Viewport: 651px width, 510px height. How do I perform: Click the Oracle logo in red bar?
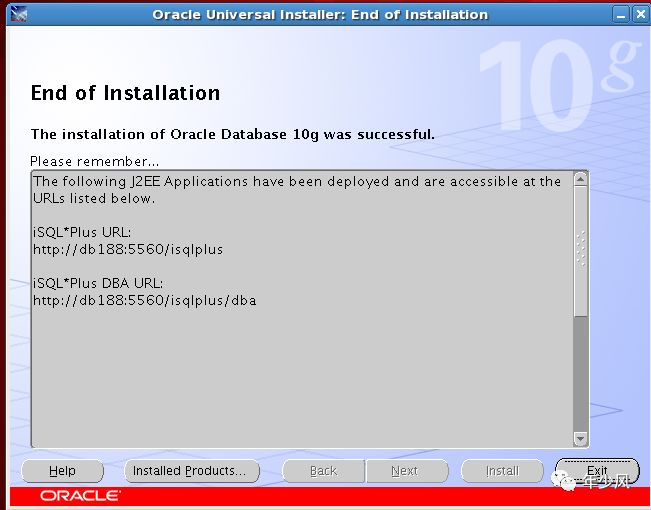coord(80,495)
